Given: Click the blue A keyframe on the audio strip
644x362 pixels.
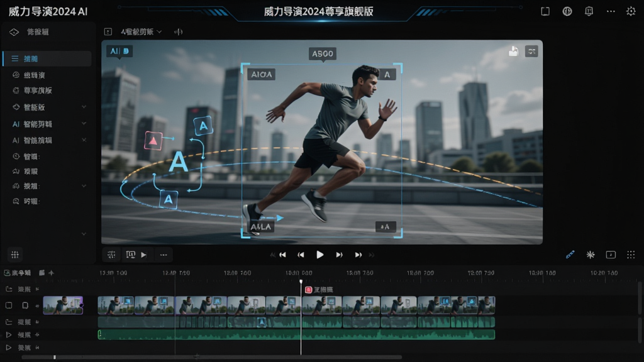Looking at the screenshot, I should 261,322.
